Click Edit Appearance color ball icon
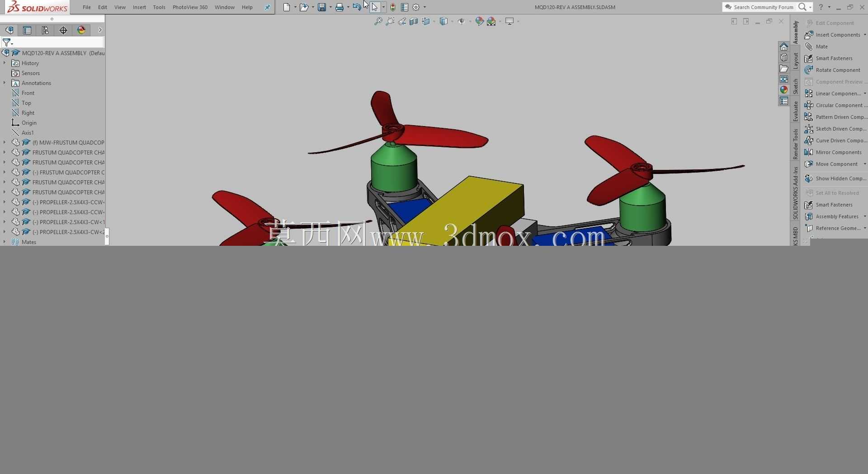This screenshot has height=474, width=868. coord(480,21)
